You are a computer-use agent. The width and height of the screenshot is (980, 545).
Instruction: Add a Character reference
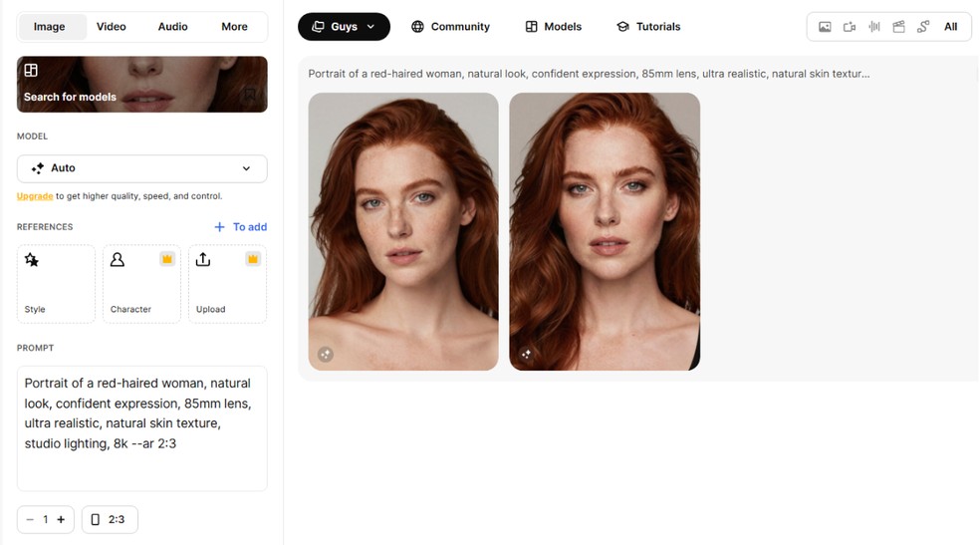[x=141, y=284]
